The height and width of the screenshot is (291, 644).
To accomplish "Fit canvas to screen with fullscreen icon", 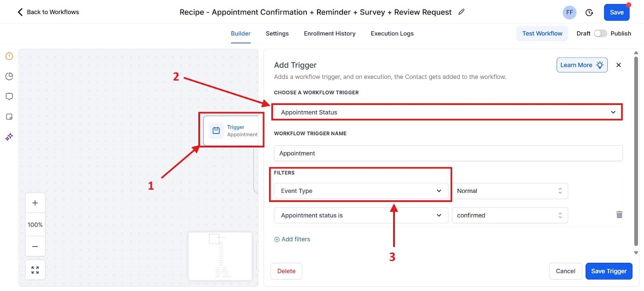I will point(35,270).
